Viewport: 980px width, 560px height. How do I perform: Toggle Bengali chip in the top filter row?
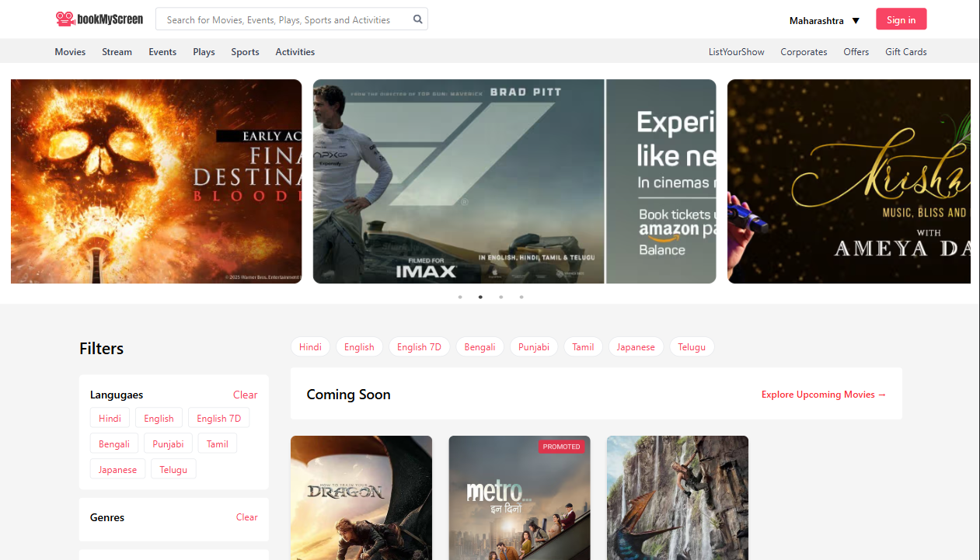pyautogui.click(x=480, y=347)
